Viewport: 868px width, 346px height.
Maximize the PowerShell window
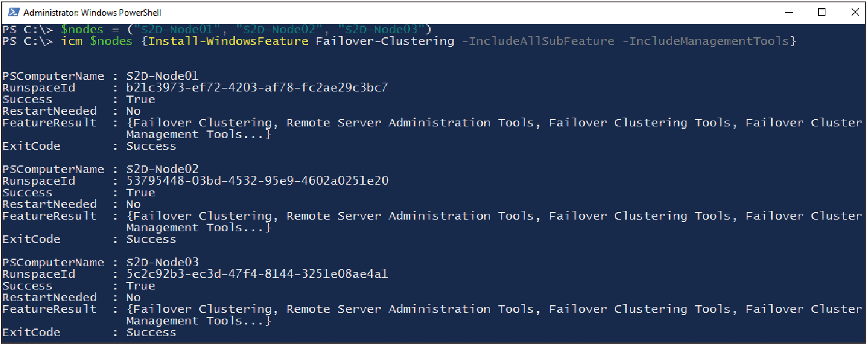(x=821, y=12)
